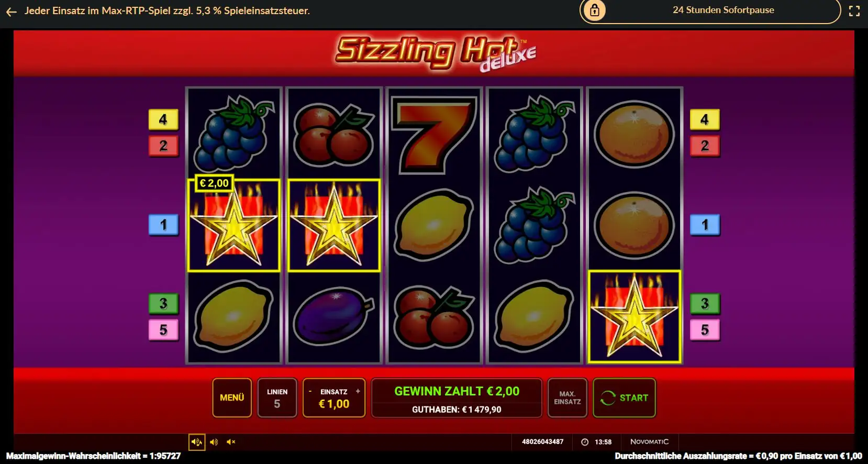Select the middle speaker volume icon

[x=214, y=442]
